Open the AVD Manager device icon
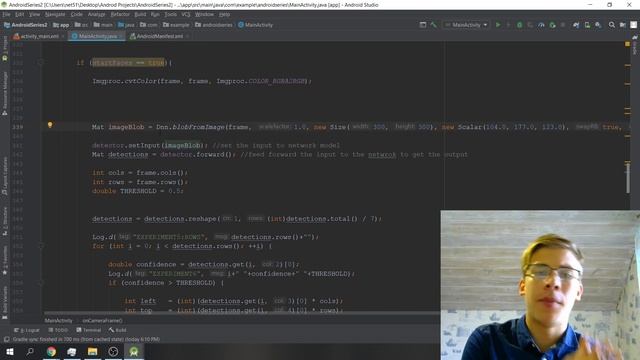This screenshot has height=360, width=640. (x=587, y=25)
